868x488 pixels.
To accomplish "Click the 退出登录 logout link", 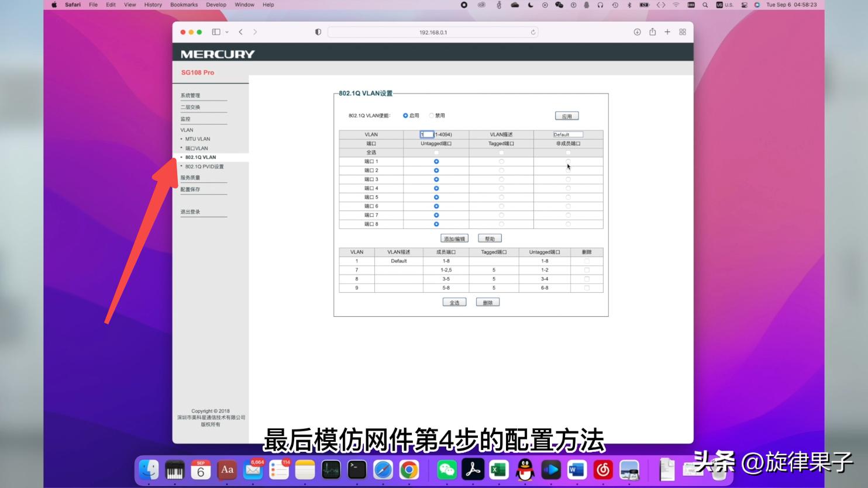I will click(190, 212).
